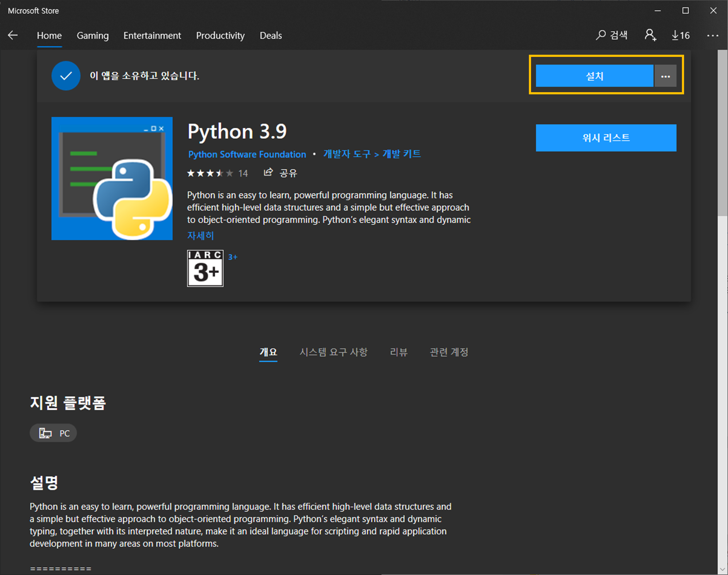
Task: Click the share (공유) icon
Action: pyautogui.click(x=268, y=172)
